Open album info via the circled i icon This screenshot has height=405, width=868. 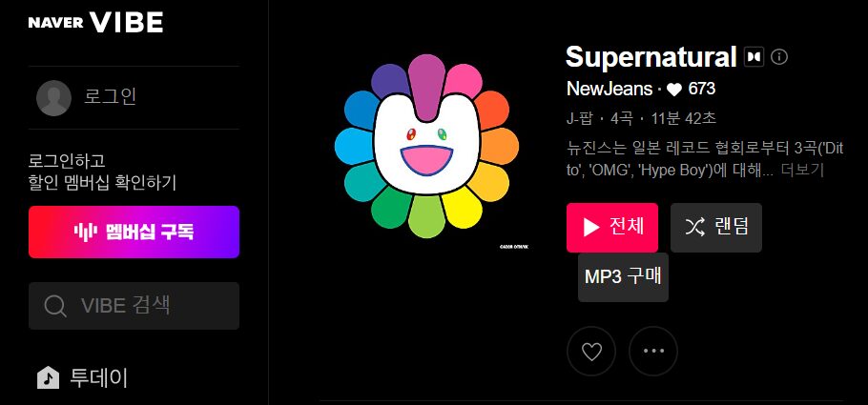tap(779, 57)
